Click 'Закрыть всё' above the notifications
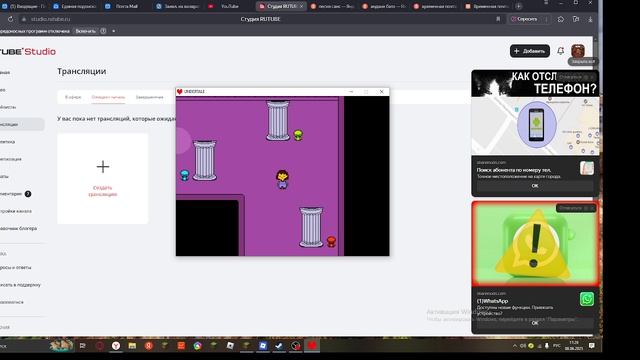 click(583, 62)
